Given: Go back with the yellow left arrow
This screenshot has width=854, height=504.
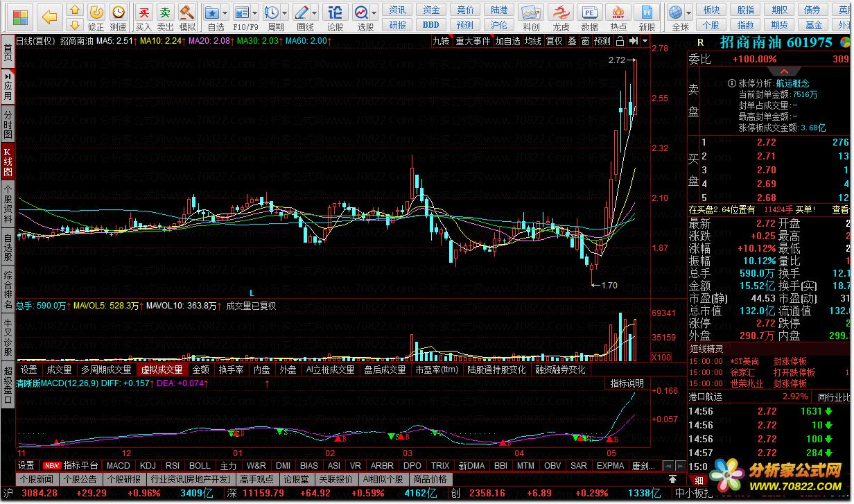Looking at the screenshot, I should pos(49,17).
